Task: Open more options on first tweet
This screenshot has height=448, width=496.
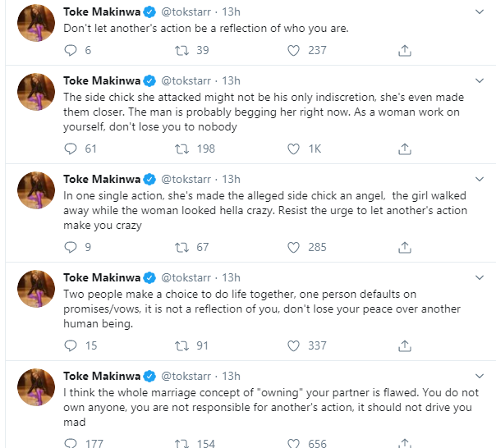Action: pos(479,12)
